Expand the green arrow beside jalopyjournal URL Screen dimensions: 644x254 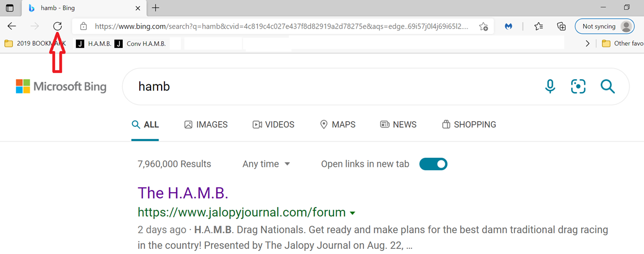point(353,213)
